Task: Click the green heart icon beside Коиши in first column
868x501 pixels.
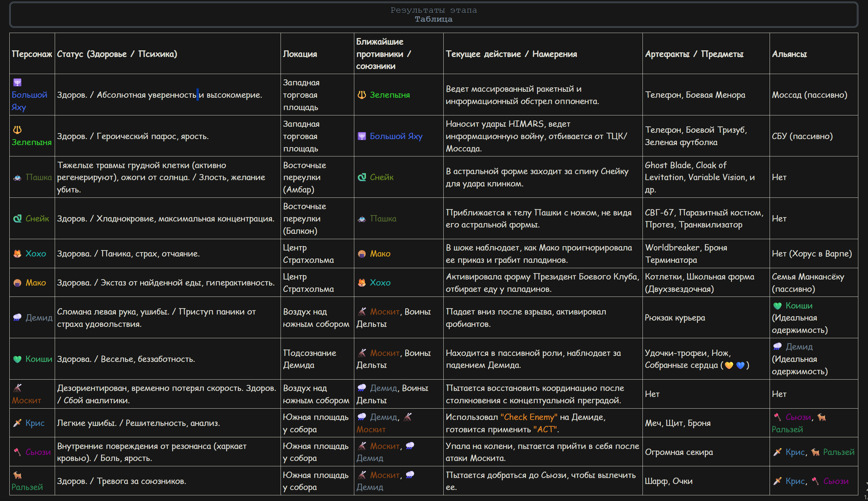Action: click(x=17, y=359)
